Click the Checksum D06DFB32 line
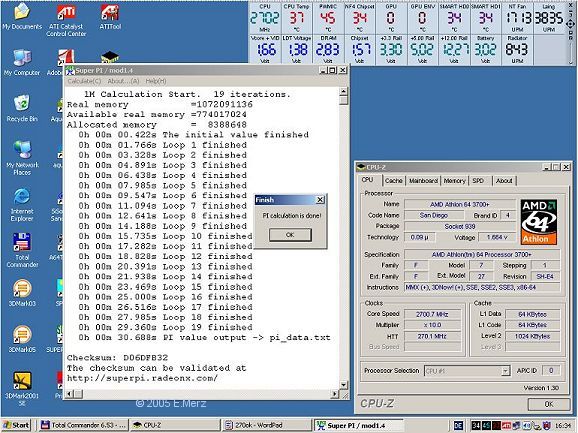Screen dimensions: 578x433 (x=117, y=358)
